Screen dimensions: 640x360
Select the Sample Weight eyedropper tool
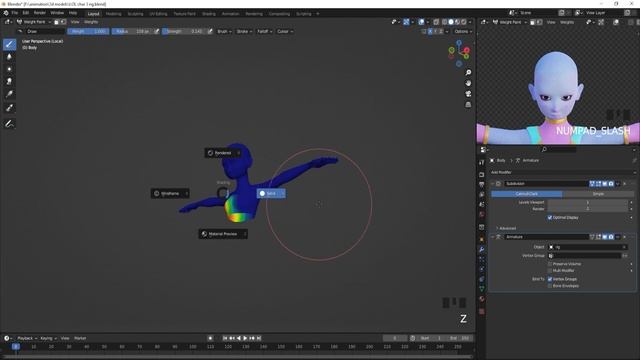(9, 108)
